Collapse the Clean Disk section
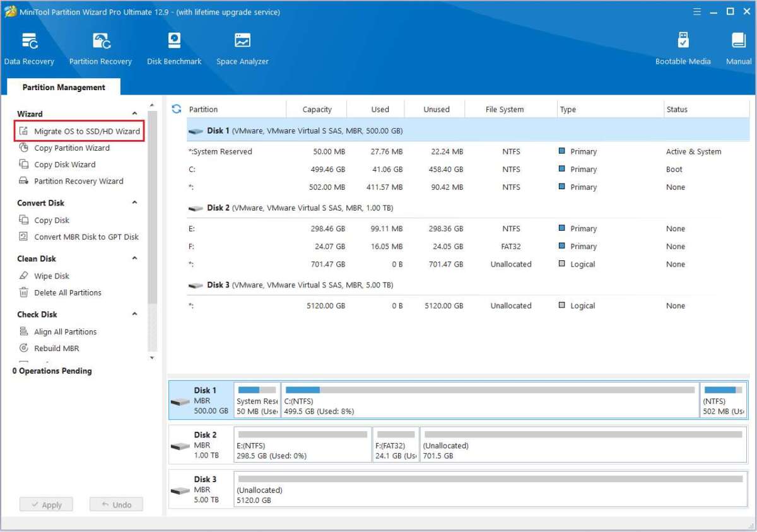 (134, 258)
